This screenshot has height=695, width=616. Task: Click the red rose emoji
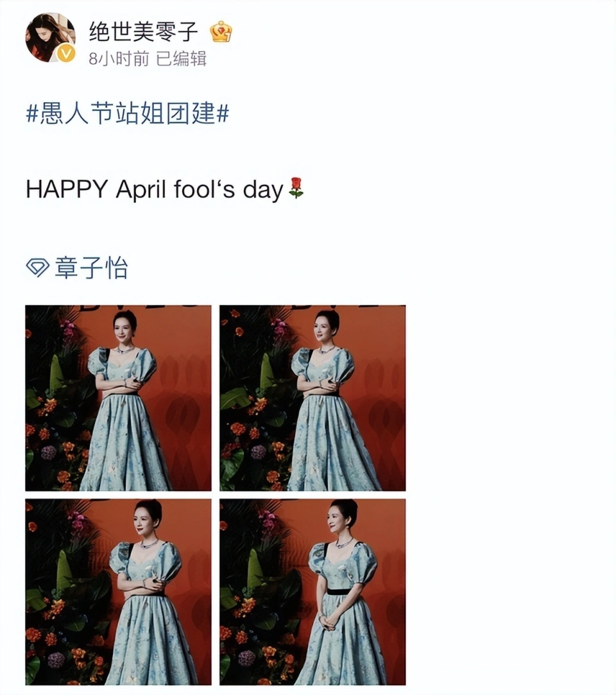296,188
